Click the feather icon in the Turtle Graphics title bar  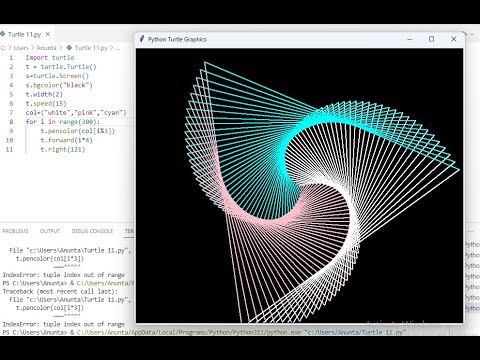click(142, 39)
